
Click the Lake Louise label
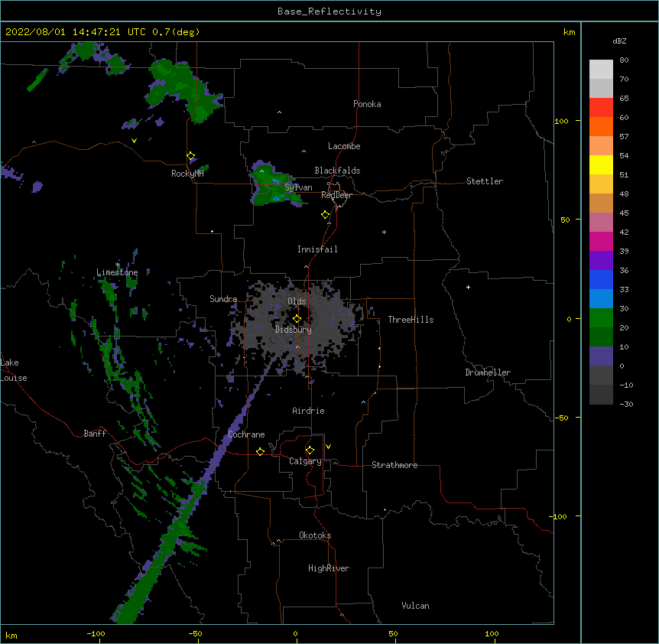[14, 370]
